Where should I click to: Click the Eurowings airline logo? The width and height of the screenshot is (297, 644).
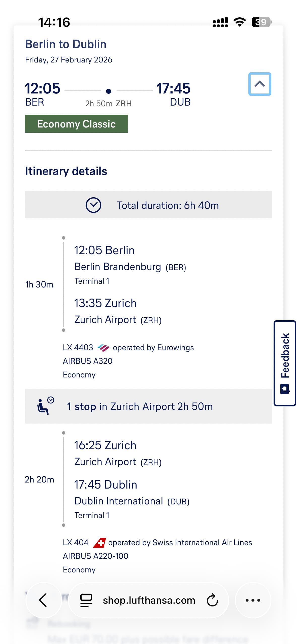(103, 348)
